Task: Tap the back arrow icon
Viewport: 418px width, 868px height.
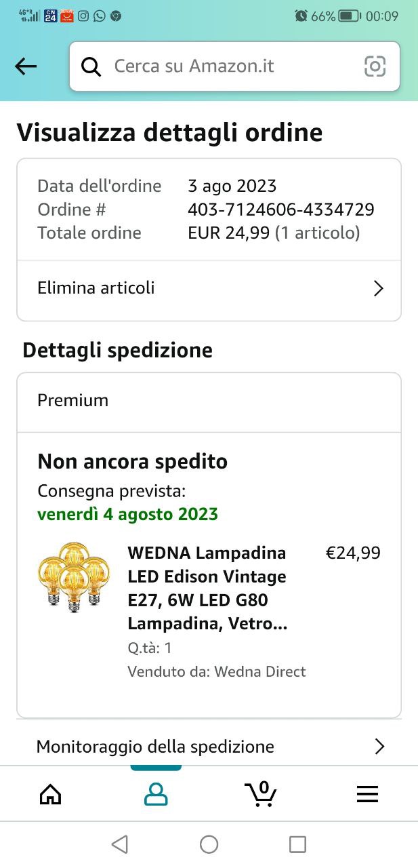Action: [26, 66]
